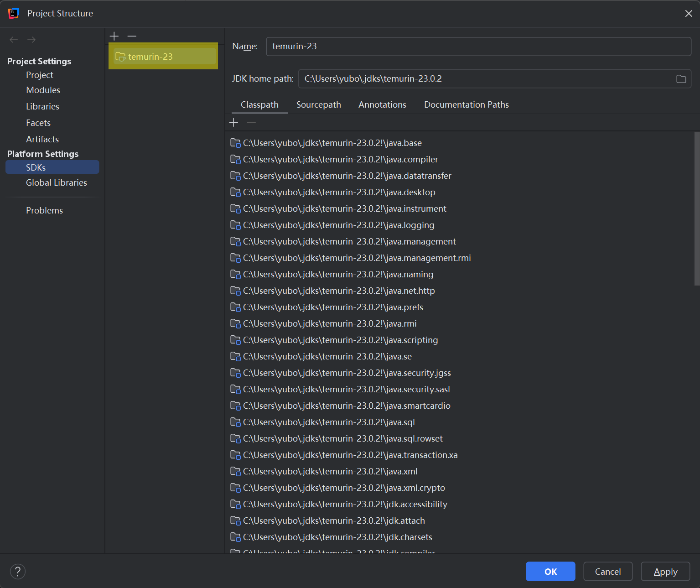
Task: Click the jdk.charsets folder icon
Action: coord(235,537)
